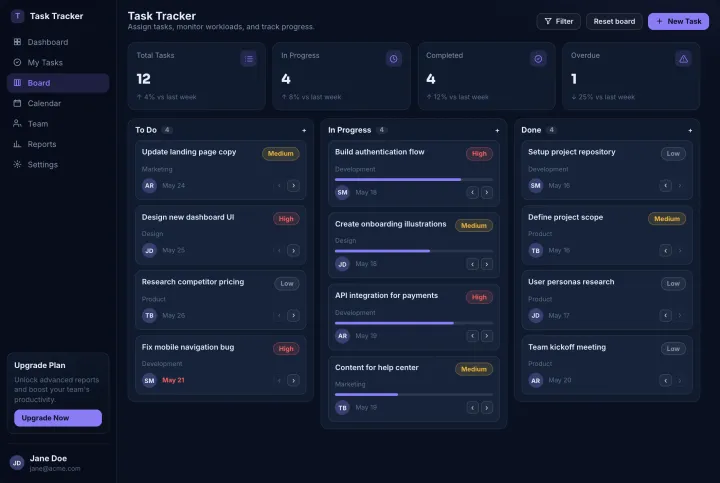Click the Total Tasks list icon
The width and height of the screenshot is (720, 483).
point(248,59)
